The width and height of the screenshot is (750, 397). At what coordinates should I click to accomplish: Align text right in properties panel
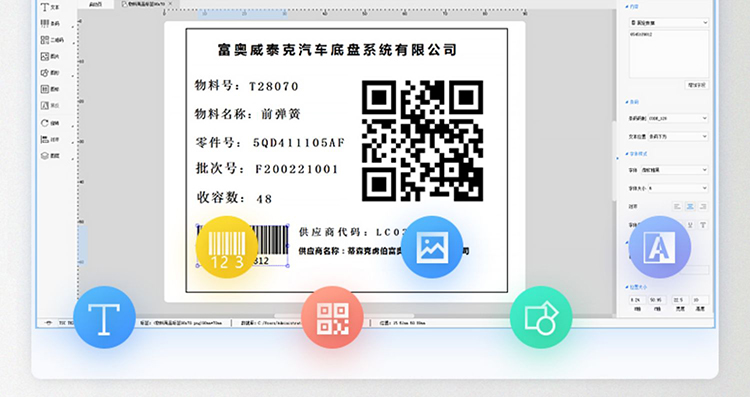pos(703,206)
